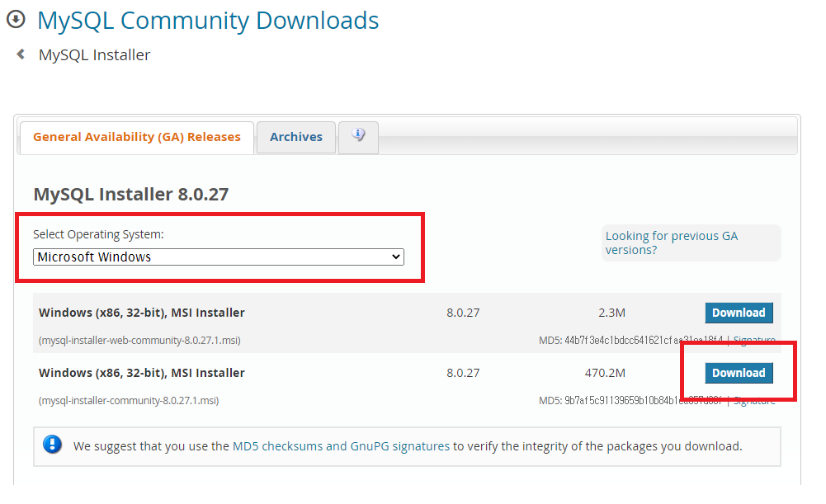Open Signature link for web community installer

754,340
